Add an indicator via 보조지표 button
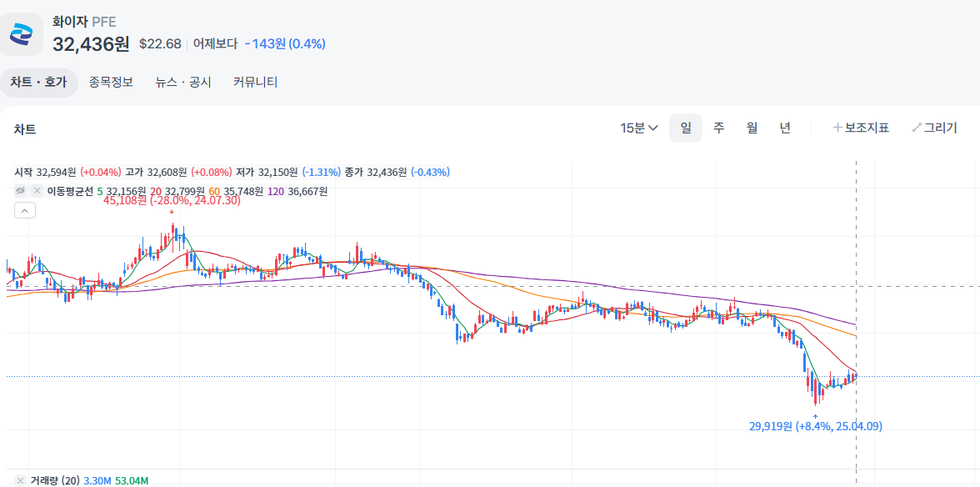The width and height of the screenshot is (980, 487). (861, 128)
